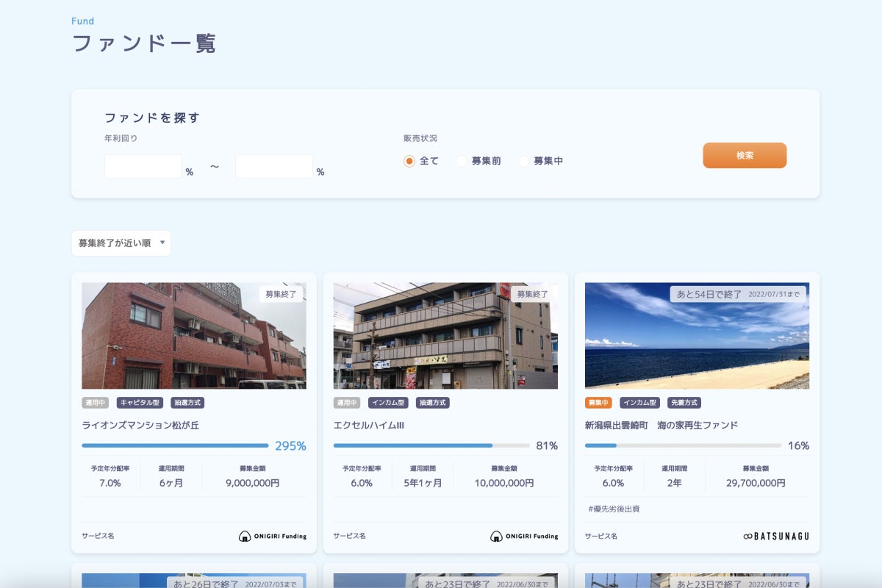Click the 7.0% planned yield
The image size is (882, 588).
pyautogui.click(x=110, y=483)
